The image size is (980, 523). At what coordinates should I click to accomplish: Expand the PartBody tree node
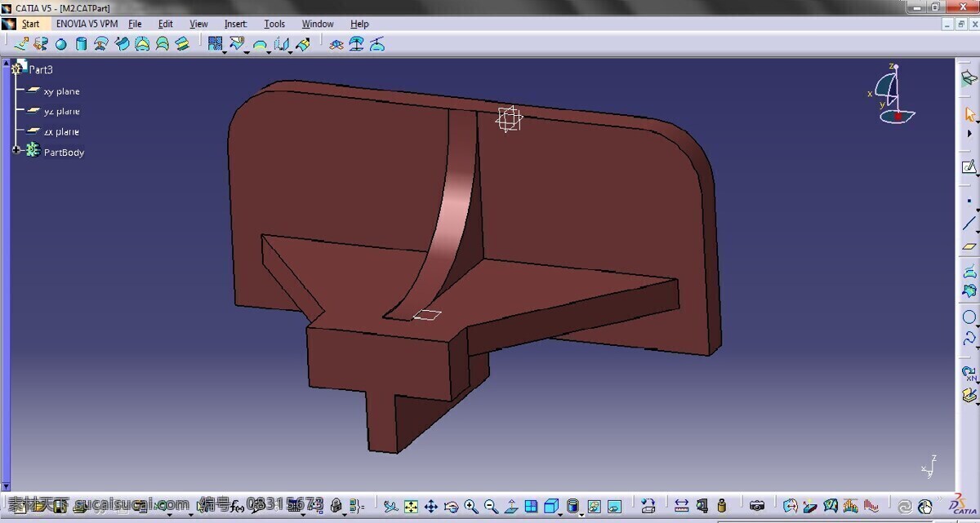tap(16, 150)
